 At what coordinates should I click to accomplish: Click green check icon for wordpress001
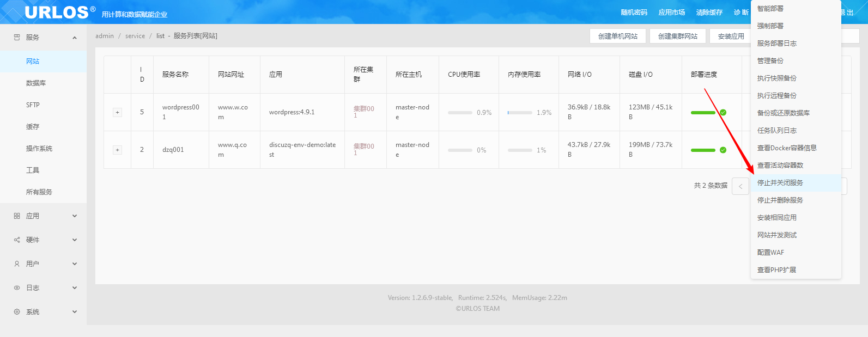tap(723, 112)
